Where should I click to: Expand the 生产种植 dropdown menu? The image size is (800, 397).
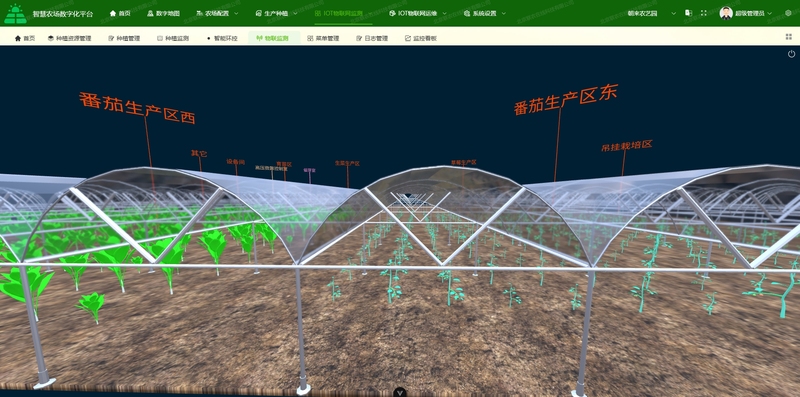pos(276,14)
